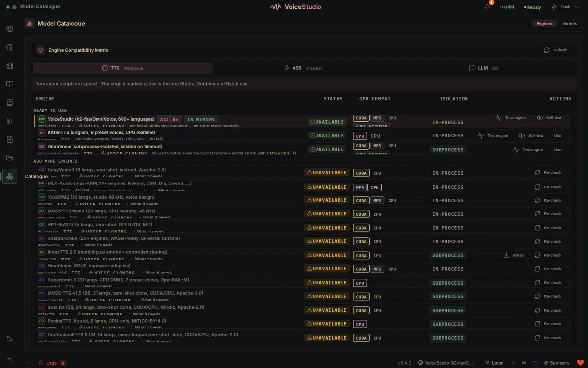Switch to the Models view
This screenshot has width=588, height=368.
[x=569, y=24]
